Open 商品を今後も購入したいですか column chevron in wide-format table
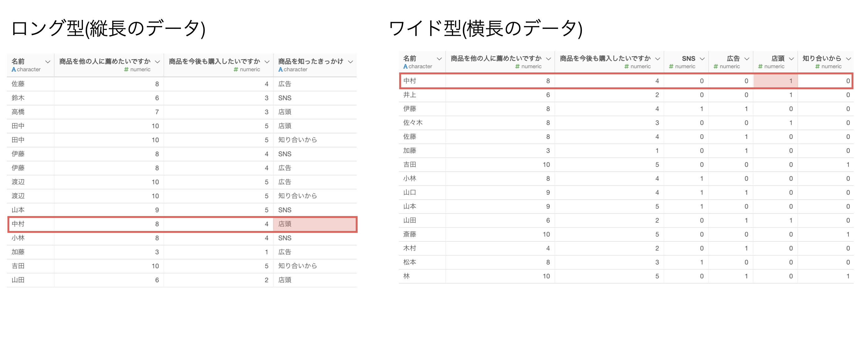The image size is (868, 337). [x=658, y=59]
